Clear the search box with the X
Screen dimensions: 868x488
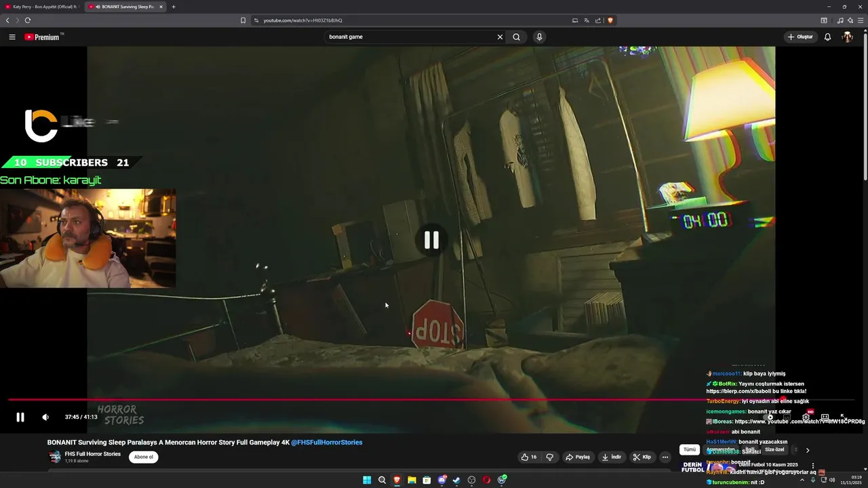(x=500, y=37)
